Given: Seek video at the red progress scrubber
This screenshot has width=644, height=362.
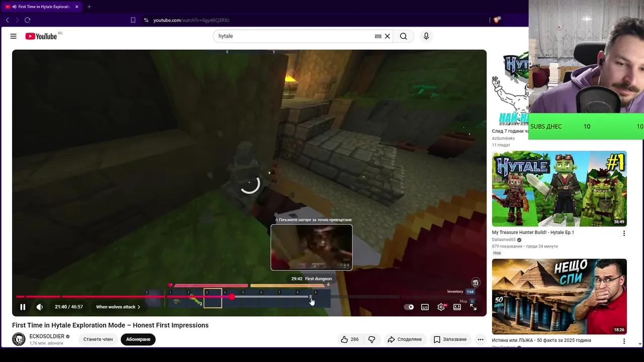Looking at the screenshot, I should pos(232,297).
